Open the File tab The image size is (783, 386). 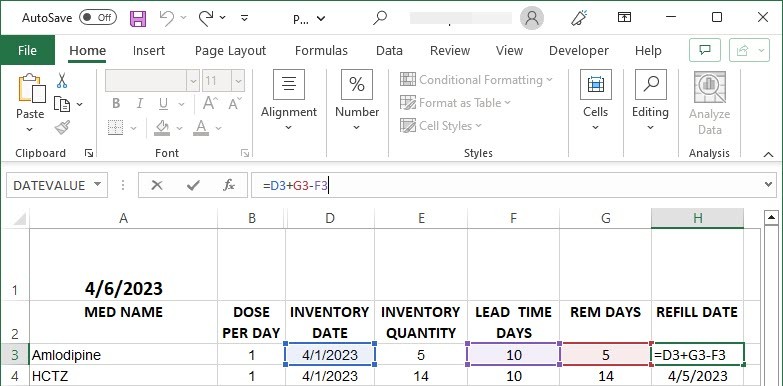pyautogui.click(x=27, y=50)
